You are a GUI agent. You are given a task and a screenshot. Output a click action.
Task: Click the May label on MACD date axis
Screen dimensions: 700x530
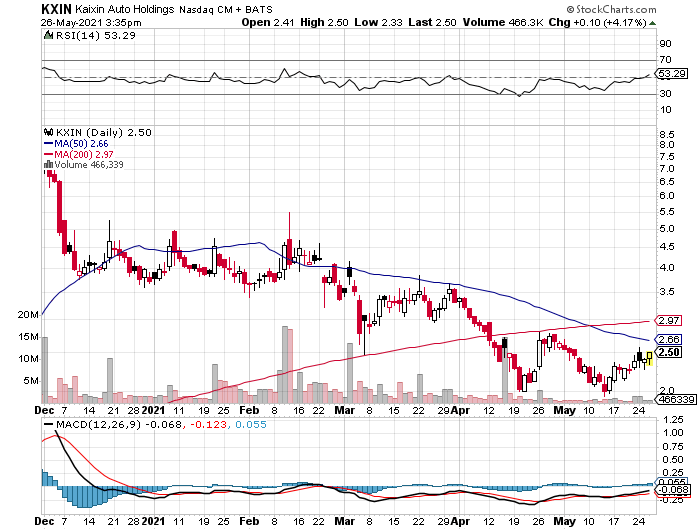pyautogui.click(x=564, y=522)
